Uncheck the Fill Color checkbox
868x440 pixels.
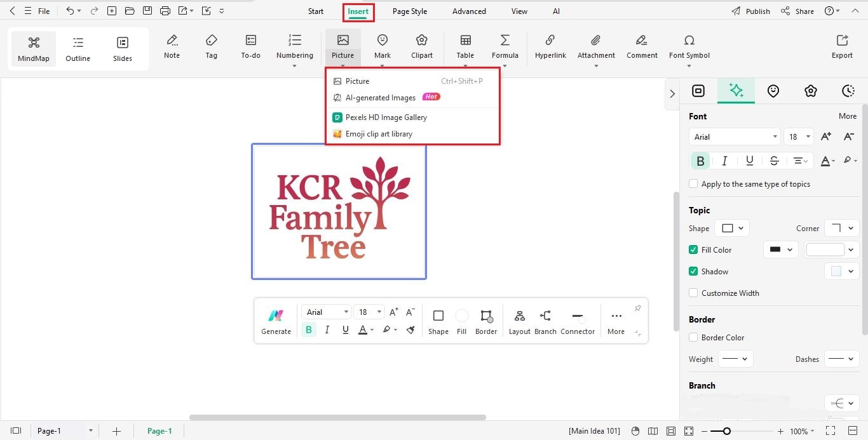pos(693,250)
